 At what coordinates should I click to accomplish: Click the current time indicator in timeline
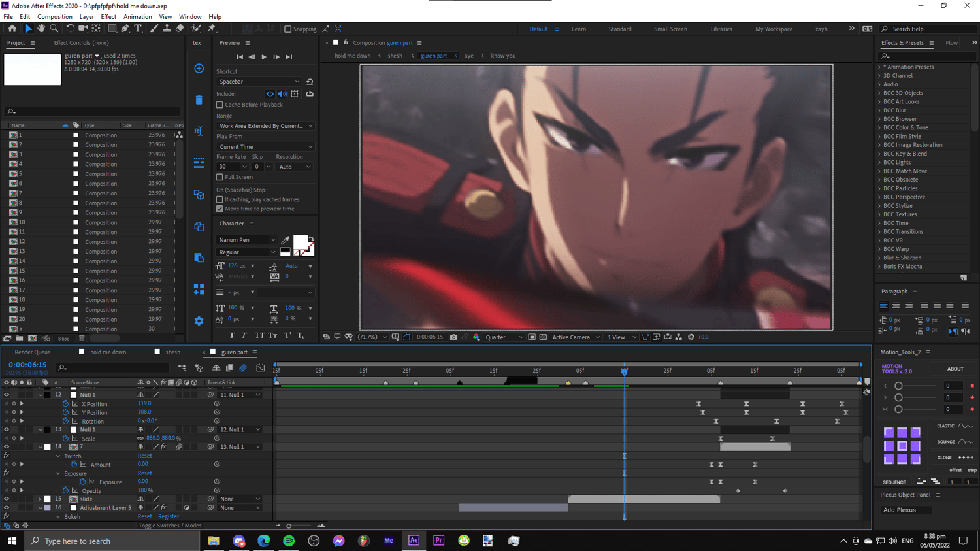pyautogui.click(x=624, y=371)
